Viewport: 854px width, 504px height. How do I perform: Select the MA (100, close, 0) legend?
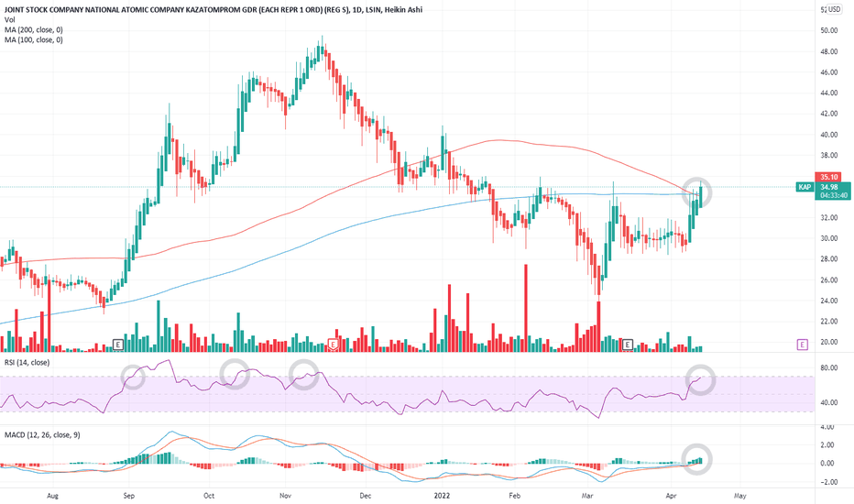click(x=34, y=39)
